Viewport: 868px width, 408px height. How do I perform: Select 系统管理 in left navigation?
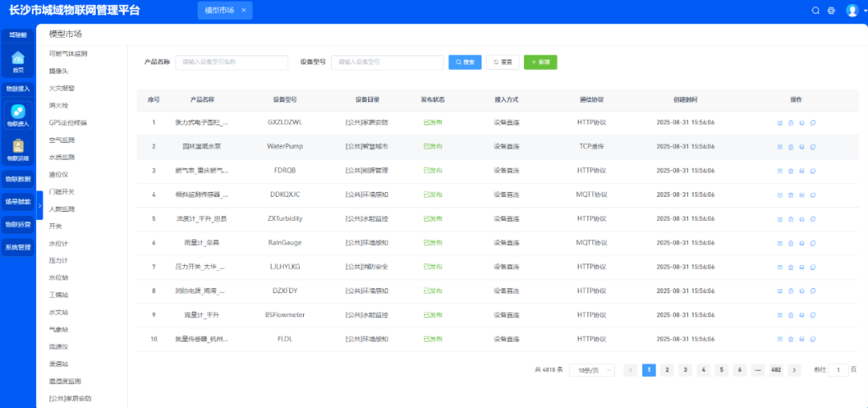[18, 247]
